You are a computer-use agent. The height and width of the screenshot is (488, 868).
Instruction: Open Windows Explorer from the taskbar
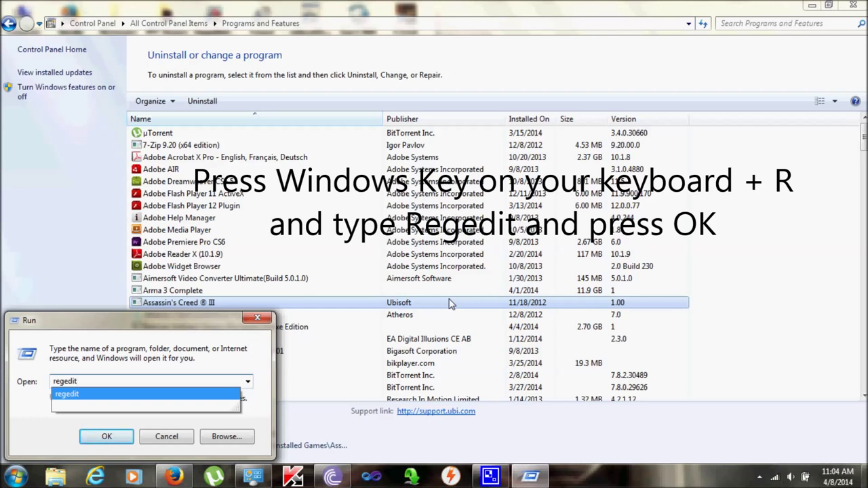(57, 476)
